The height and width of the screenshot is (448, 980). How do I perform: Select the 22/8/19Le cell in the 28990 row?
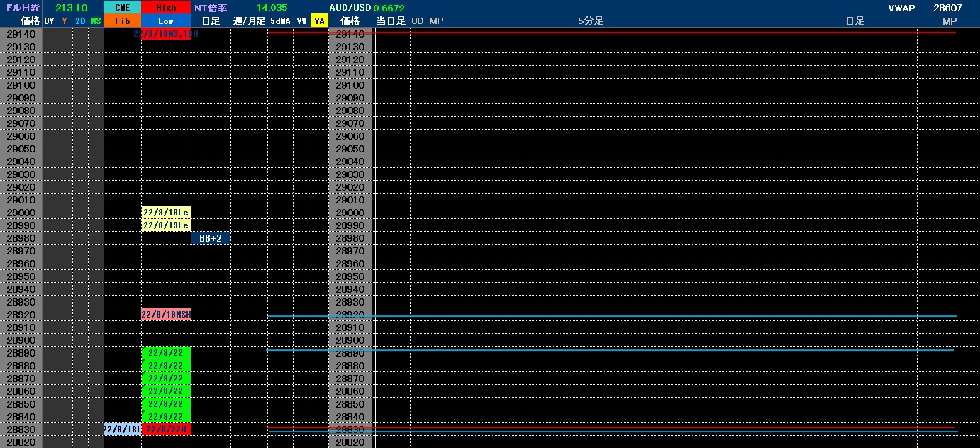166,225
